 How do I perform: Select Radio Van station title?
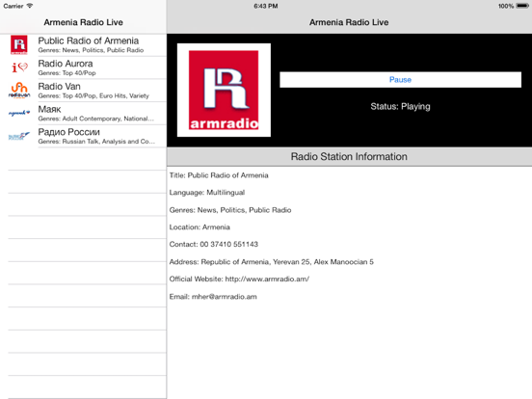60,86
